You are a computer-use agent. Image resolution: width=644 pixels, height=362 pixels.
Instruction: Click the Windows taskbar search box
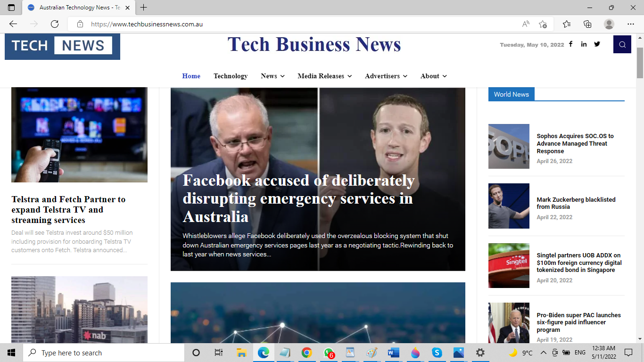(104, 353)
